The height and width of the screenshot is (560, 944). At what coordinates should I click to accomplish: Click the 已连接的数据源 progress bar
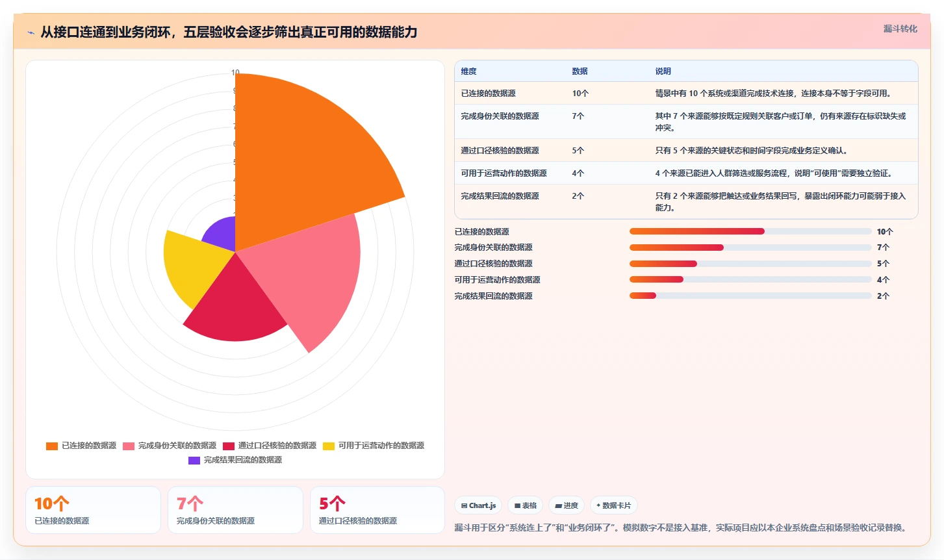(x=750, y=231)
